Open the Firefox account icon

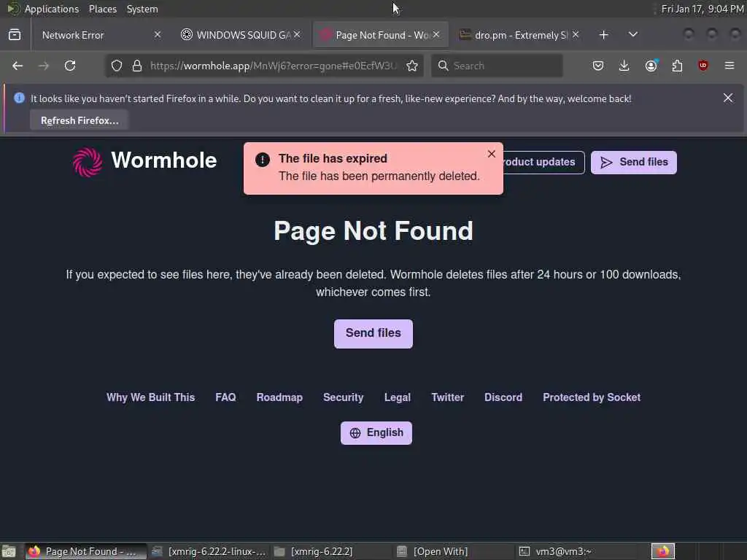(x=651, y=66)
